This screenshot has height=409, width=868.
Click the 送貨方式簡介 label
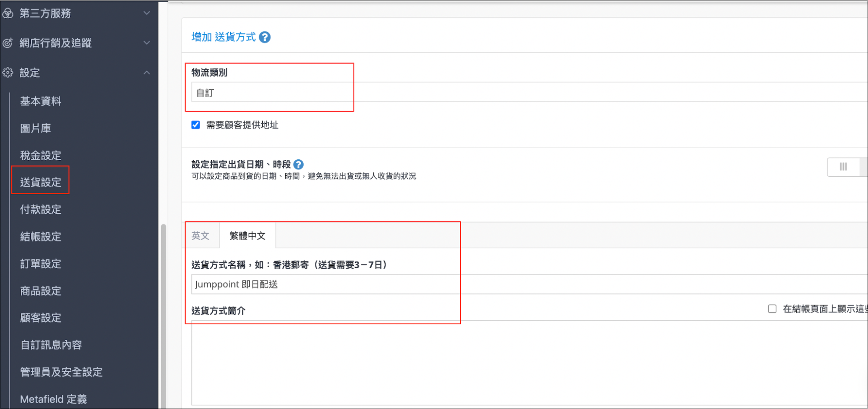(218, 311)
